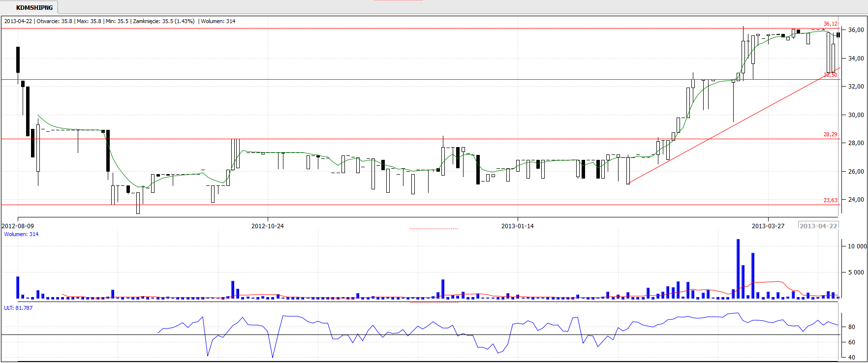Click the 5 000 volume axis label
Screen dimensions: 868x363
857,272
